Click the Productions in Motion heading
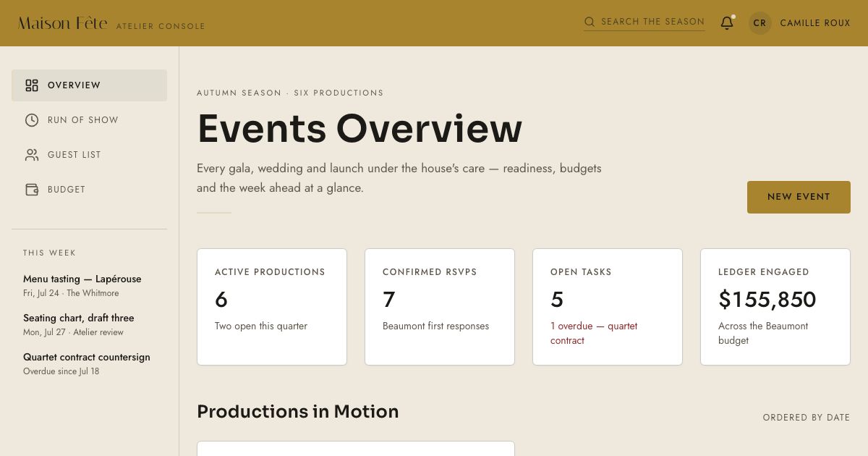The image size is (868, 456). click(x=298, y=411)
